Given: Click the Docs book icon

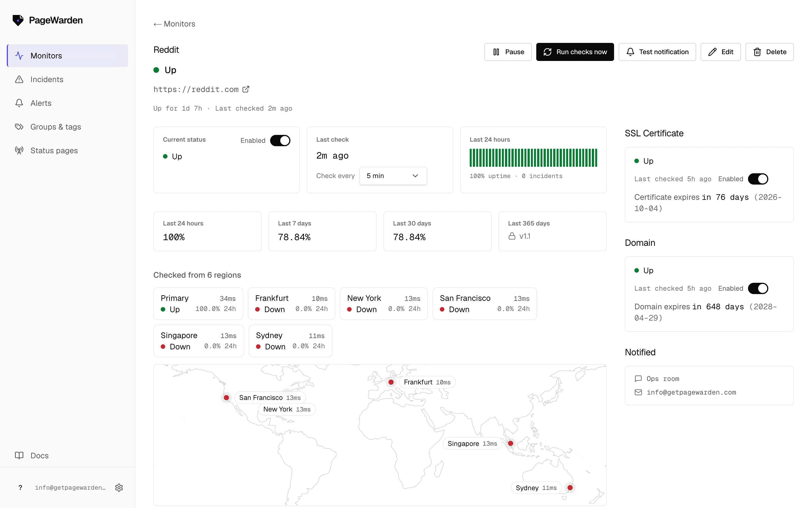Looking at the screenshot, I should [x=19, y=455].
